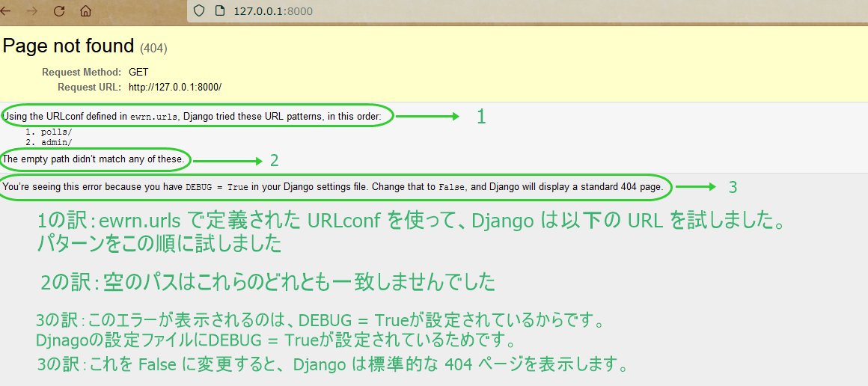Click the browser forward arrow button
The image size is (868, 386).
[32, 10]
